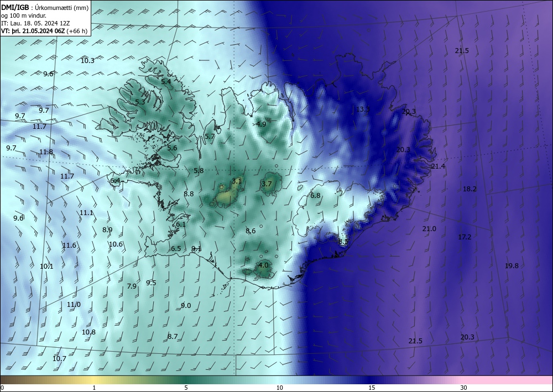Select the 11.6 value label
The height and width of the screenshot is (392, 553).
70,245
